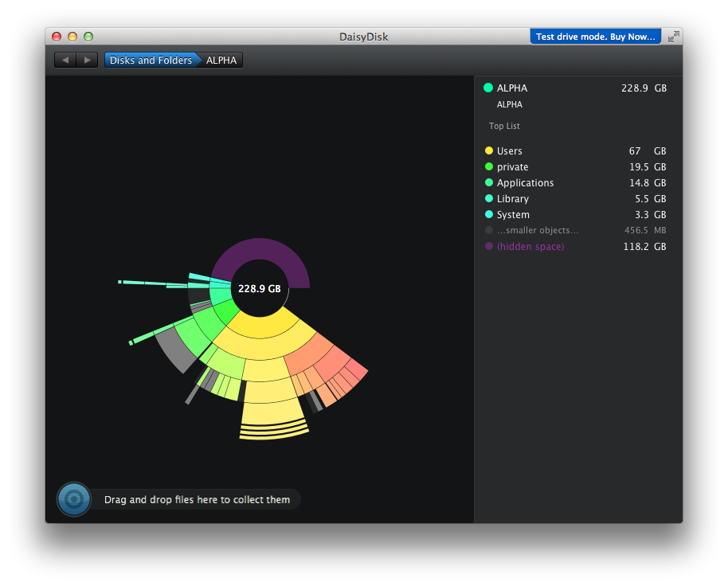The image size is (728, 586).
Task: Click the green dot beside ALPHA header
Action: [x=488, y=88]
